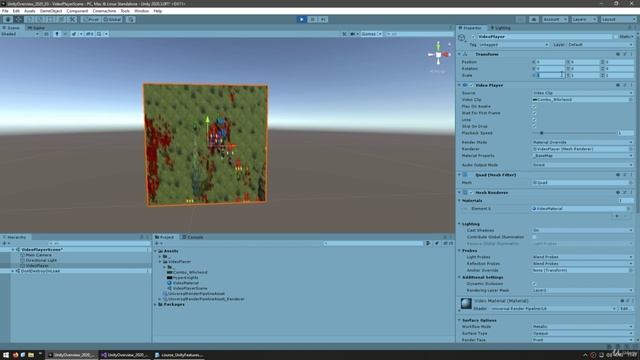Toggle the Global handle rotation button
640x360 pixels.
112,19
